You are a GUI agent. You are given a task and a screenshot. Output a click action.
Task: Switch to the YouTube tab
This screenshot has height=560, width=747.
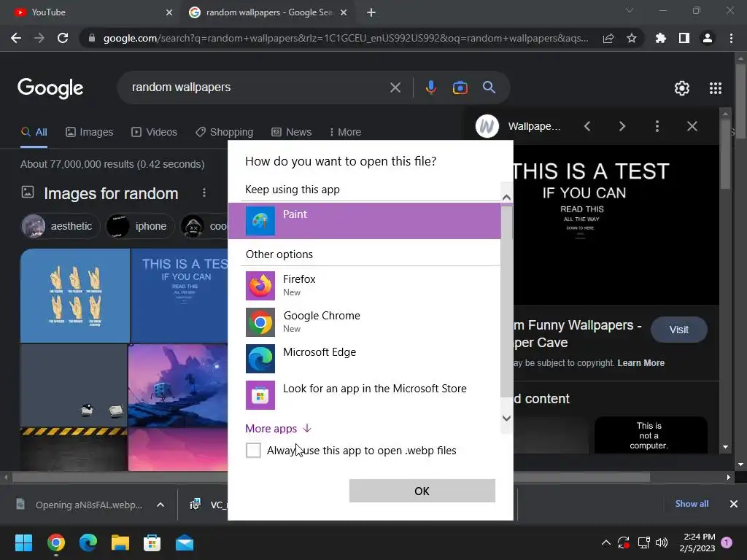point(90,12)
